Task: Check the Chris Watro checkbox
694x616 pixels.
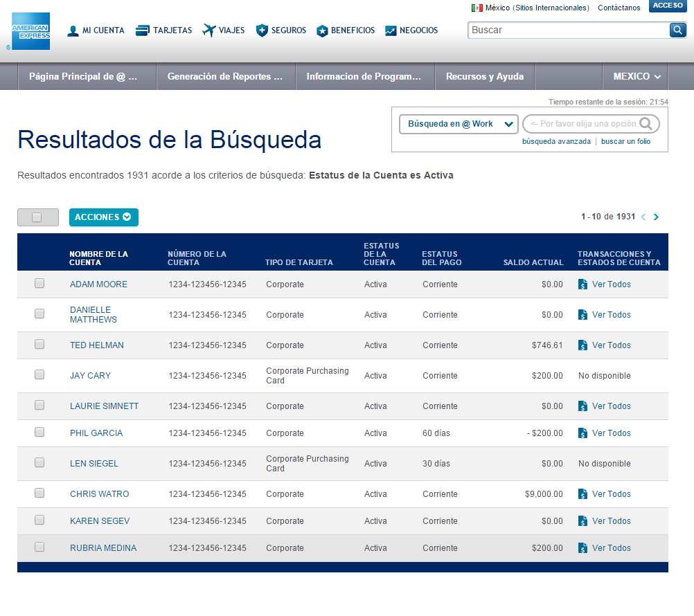Action: coord(39,493)
